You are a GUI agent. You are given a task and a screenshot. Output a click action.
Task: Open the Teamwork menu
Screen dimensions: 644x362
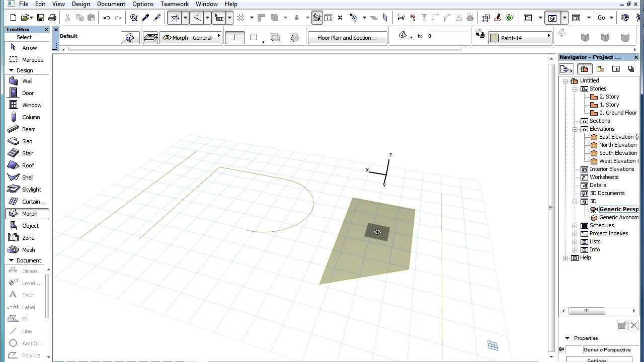(x=175, y=4)
